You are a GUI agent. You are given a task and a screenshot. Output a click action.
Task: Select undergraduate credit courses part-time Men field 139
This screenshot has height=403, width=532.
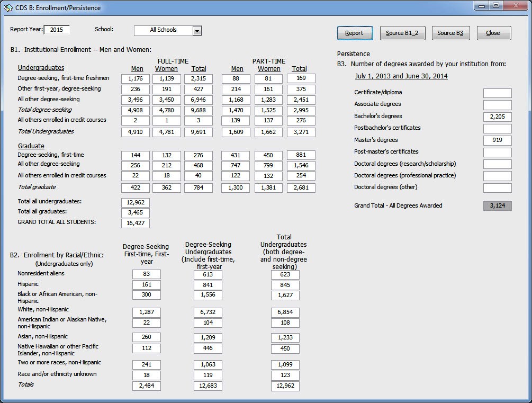point(236,121)
